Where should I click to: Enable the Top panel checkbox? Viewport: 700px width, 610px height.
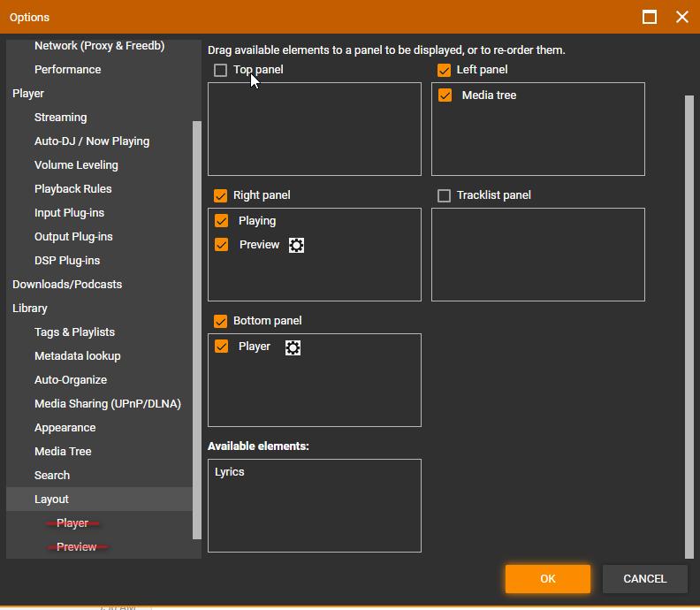(221, 70)
